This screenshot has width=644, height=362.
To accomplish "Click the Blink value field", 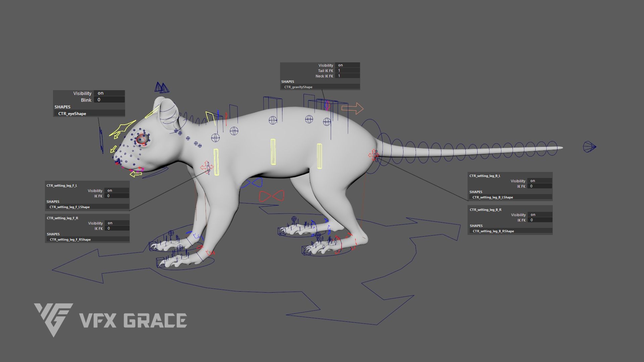I will [x=109, y=100].
